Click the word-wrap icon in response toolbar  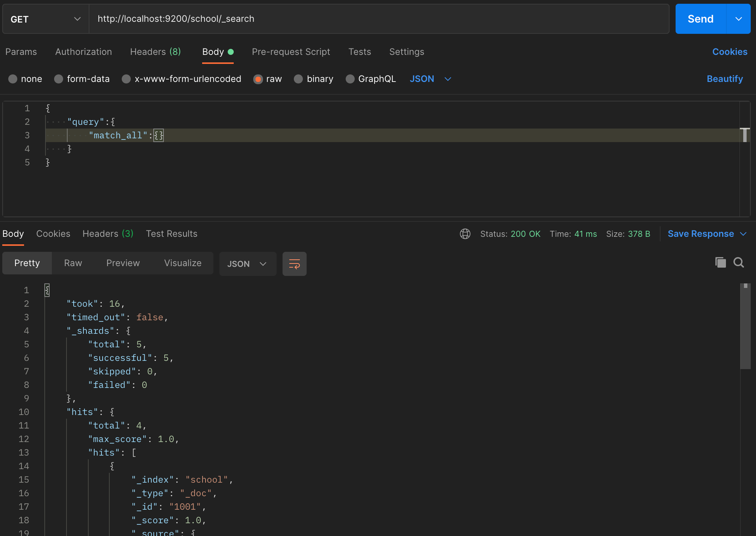[x=294, y=264]
